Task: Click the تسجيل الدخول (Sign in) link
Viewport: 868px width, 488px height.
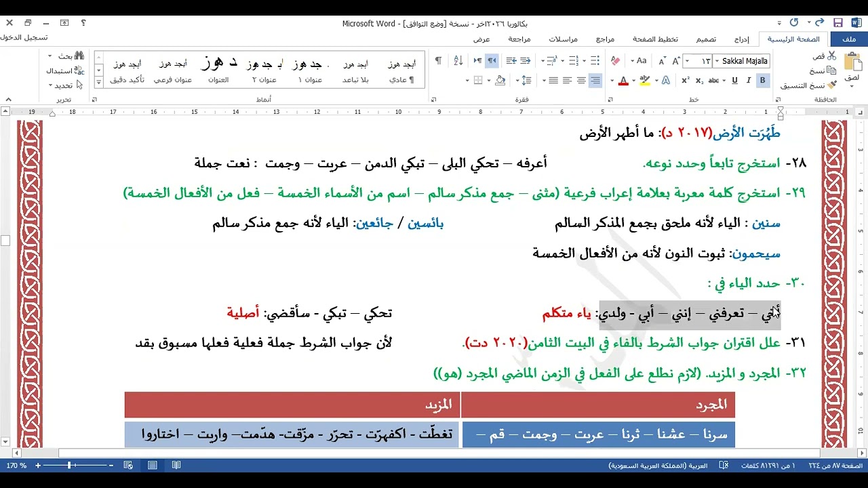Action: [24, 38]
